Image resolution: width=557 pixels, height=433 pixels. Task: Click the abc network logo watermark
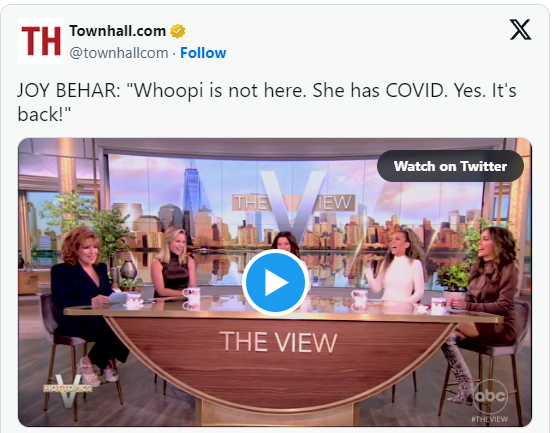click(x=490, y=396)
